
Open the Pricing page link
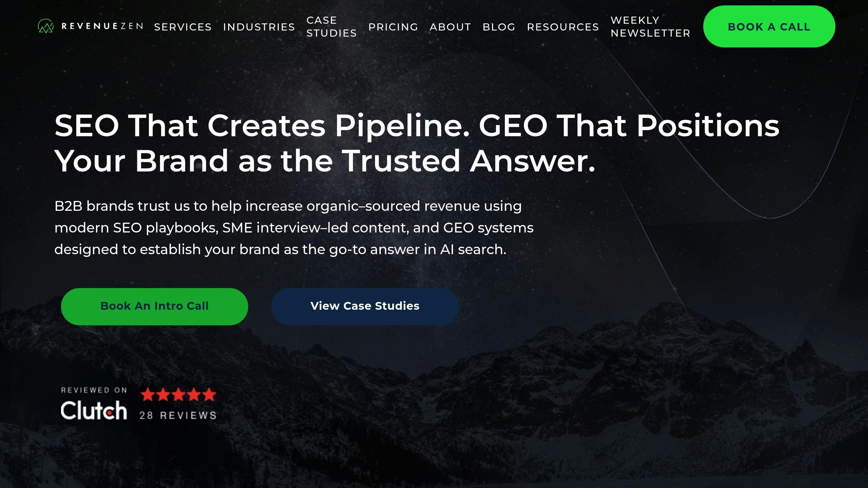coord(393,27)
